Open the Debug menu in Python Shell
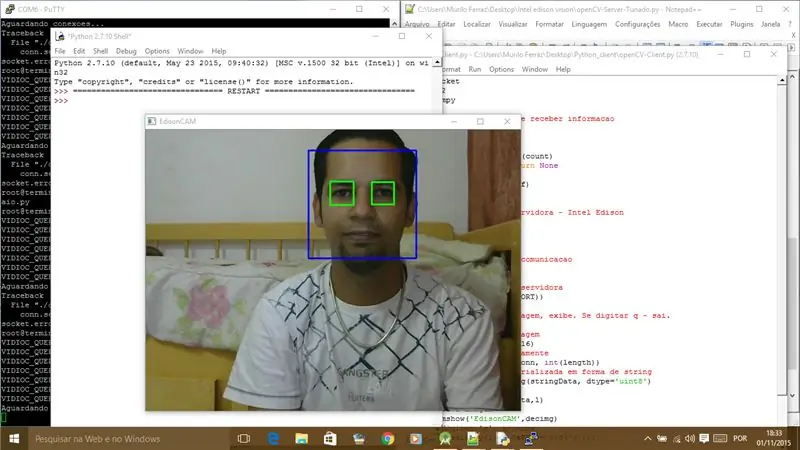Image resolution: width=800 pixels, height=450 pixels. coord(126,51)
